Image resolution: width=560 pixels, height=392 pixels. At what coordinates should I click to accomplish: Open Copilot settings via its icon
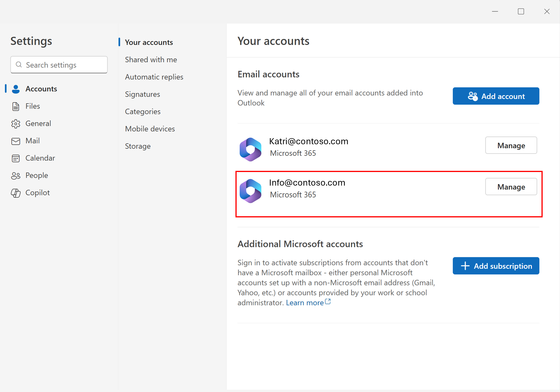pyautogui.click(x=16, y=193)
